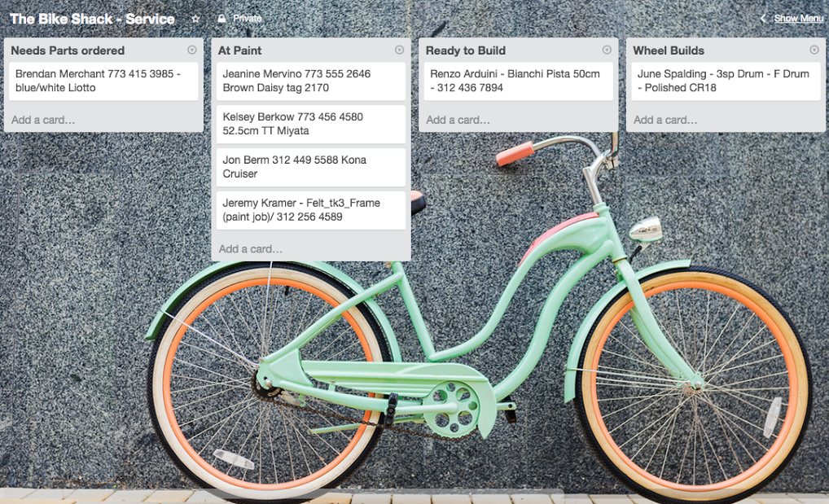Click the Show Menu chevron arrow
Screen dimensions: 829x504
763,19
